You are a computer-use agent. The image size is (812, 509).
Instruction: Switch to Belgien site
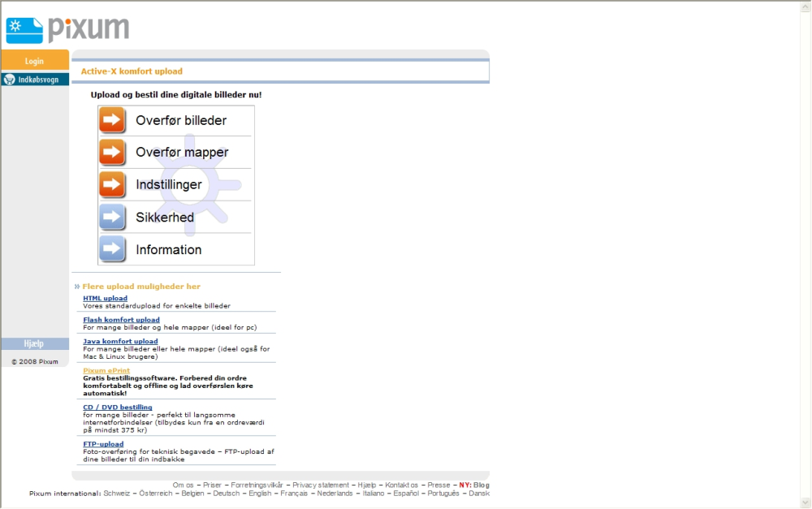192,494
